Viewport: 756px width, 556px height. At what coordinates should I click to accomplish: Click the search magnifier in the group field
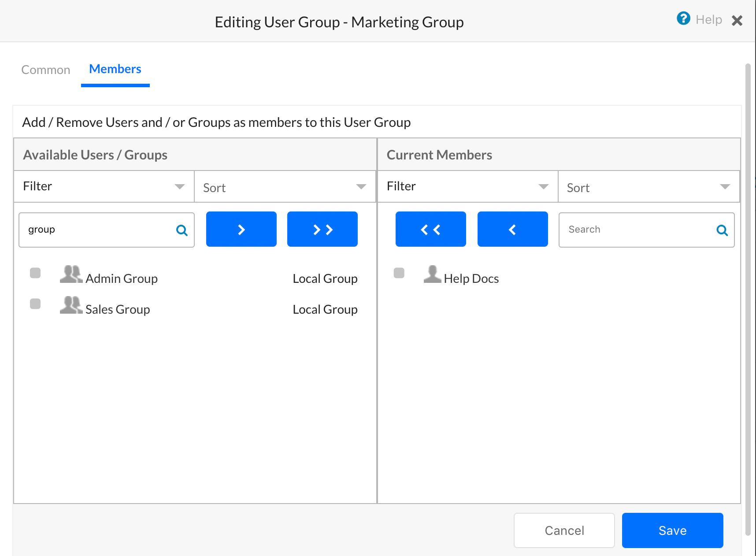pos(182,230)
